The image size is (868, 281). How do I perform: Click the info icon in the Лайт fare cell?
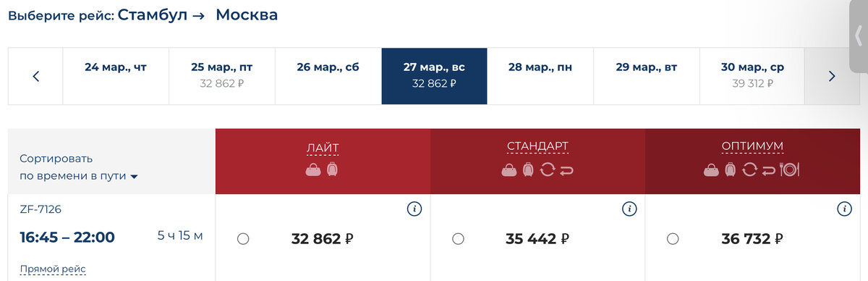[414, 209]
